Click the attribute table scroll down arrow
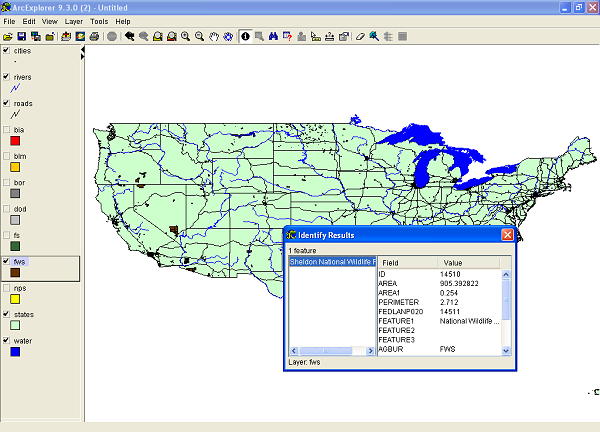 (506, 351)
